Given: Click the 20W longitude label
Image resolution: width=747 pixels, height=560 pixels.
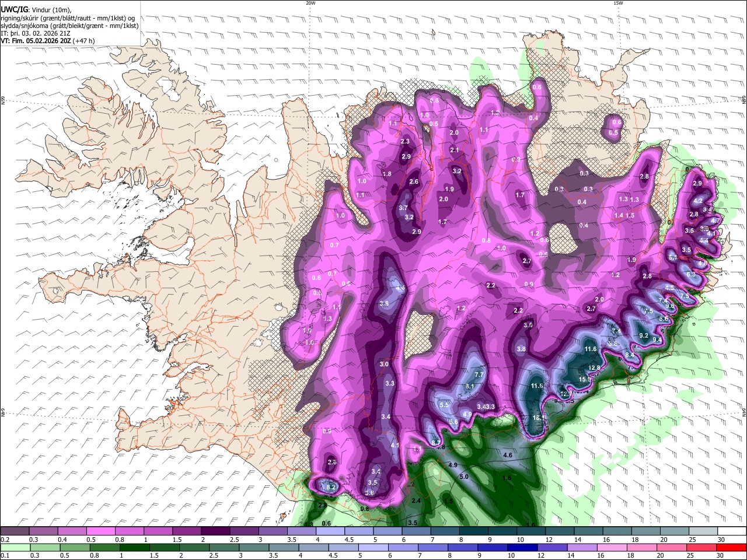Looking at the screenshot, I should pyautogui.click(x=310, y=3).
